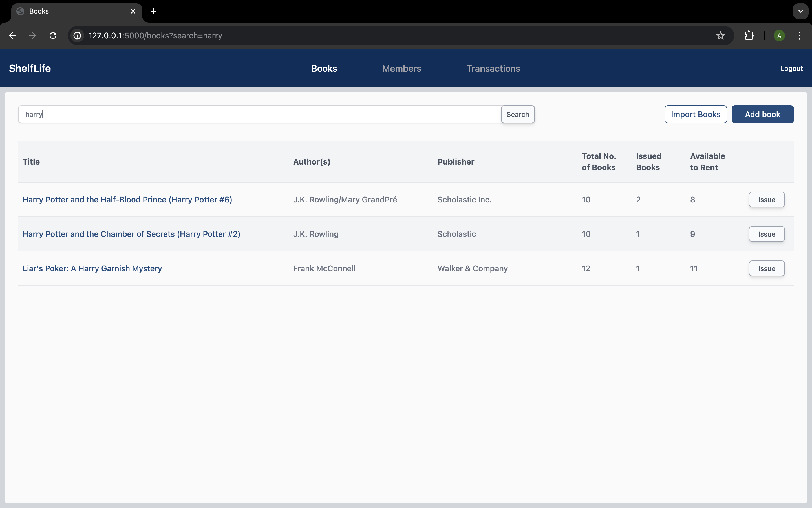Open a new tab with the plus icon
This screenshot has height=508, width=812.
(x=153, y=11)
